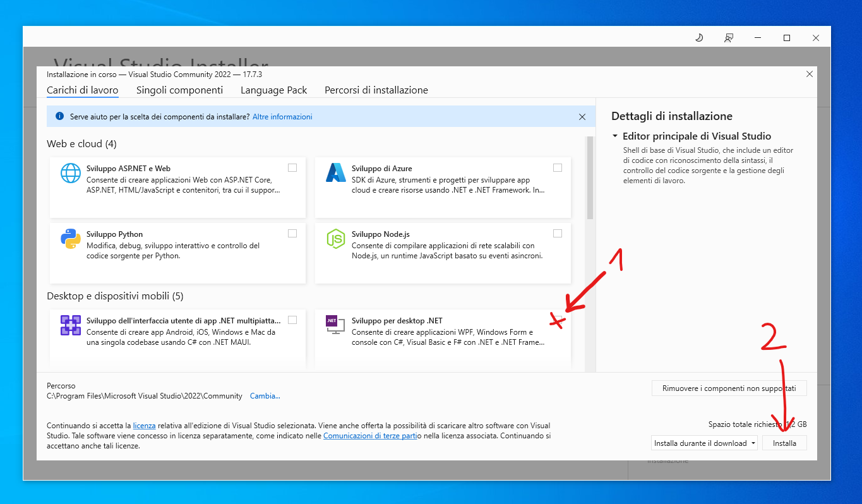The image size is (862, 504).
Task: Enable the Sviluppo Node.js checkbox
Action: [558, 234]
